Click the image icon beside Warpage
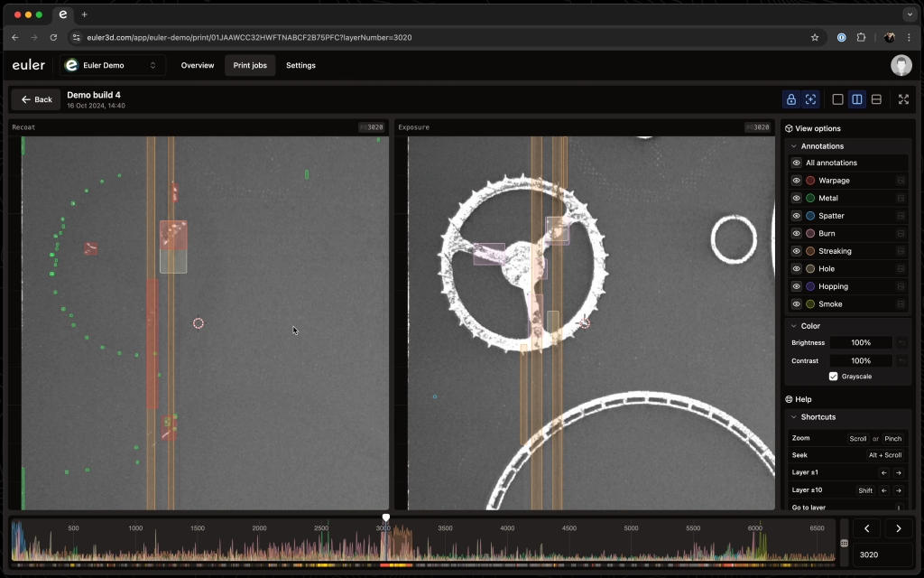The width and height of the screenshot is (924, 578). coord(901,181)
